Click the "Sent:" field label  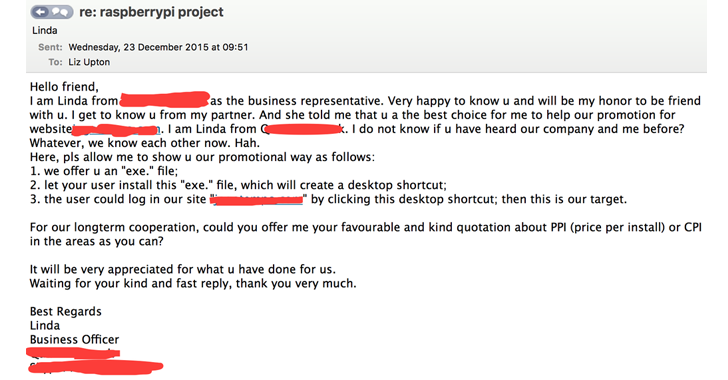(x=50, y=47)
